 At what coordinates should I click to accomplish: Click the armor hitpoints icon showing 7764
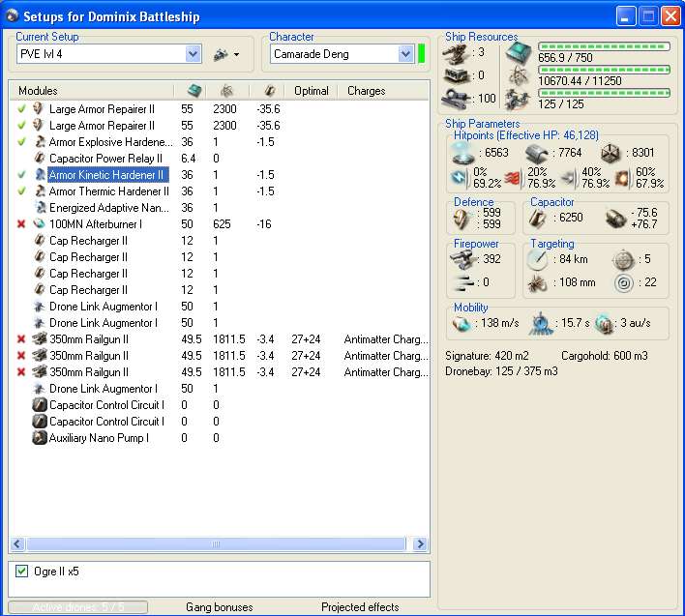pyautogui.click(x=536, y=153)
